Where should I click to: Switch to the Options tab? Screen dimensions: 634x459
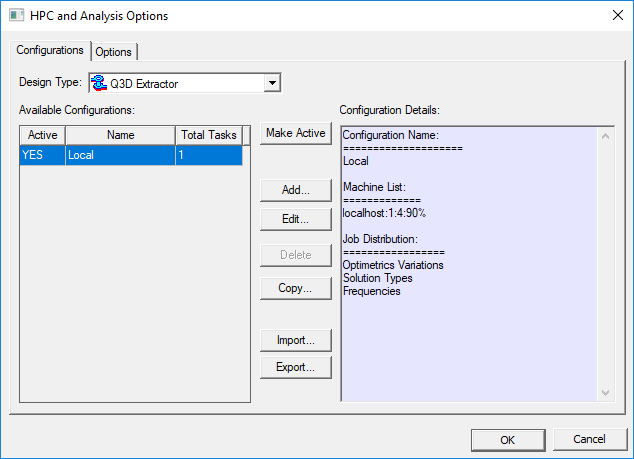coord(114,52)
